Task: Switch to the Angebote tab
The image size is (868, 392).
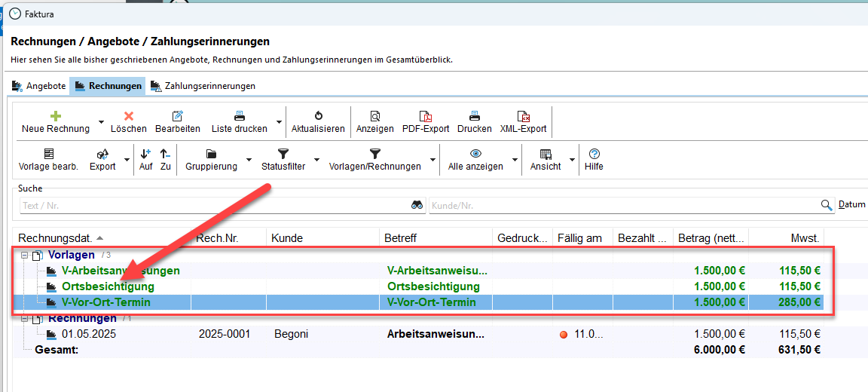Action: click(39, 86)
